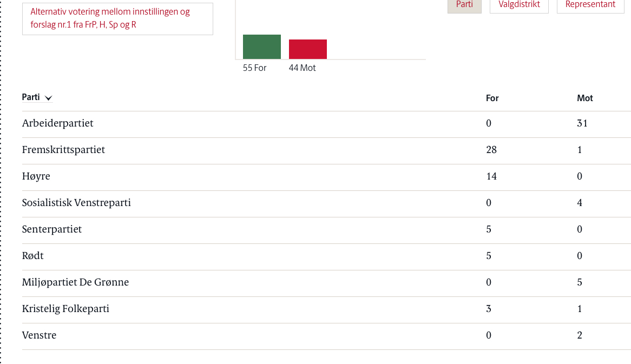Open the Alternativ votering link
This screenshot has height=364, width=631.
tap(110, 18)
